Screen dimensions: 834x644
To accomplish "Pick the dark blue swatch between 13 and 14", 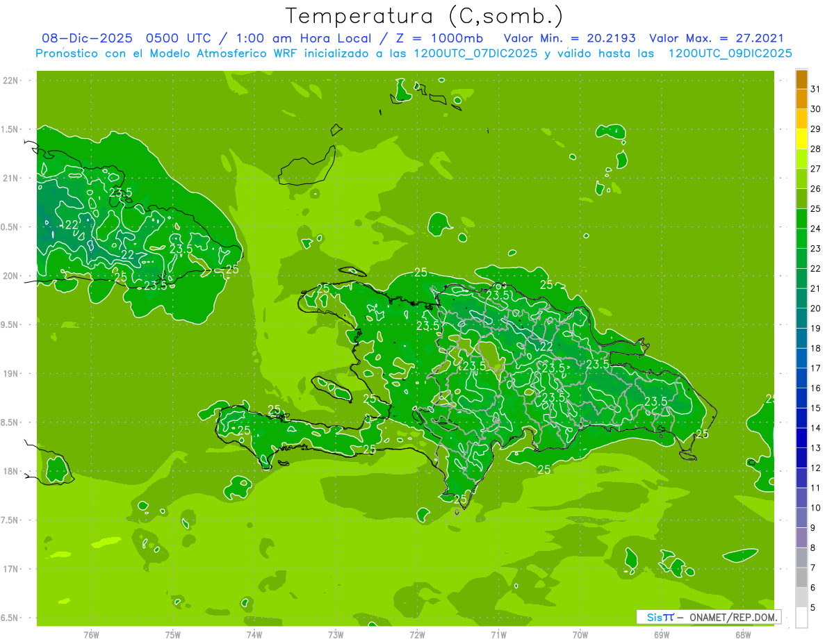I will 801,438.
